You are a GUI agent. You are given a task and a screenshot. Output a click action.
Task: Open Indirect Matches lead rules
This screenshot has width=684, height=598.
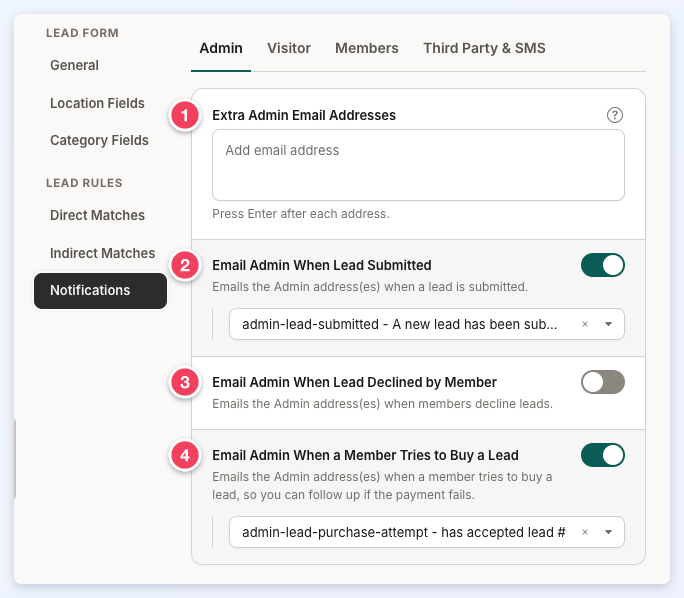coord(103,253)
